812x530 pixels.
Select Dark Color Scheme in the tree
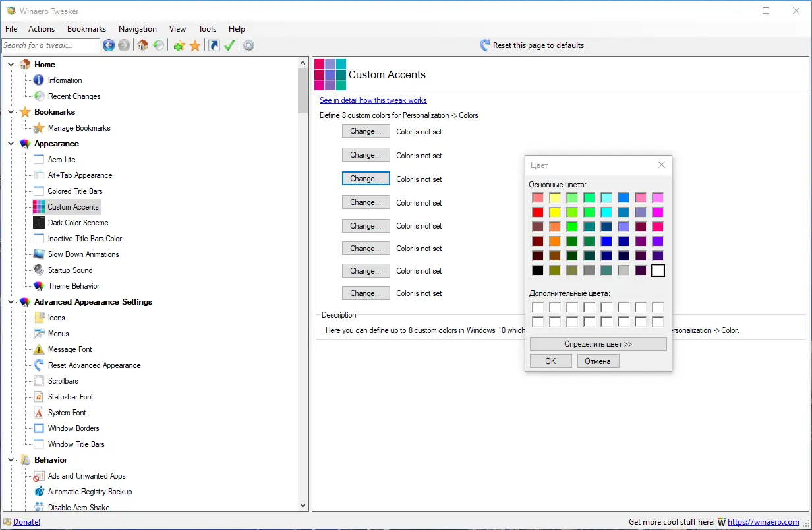pyautogui.click(x=78, y=223)
